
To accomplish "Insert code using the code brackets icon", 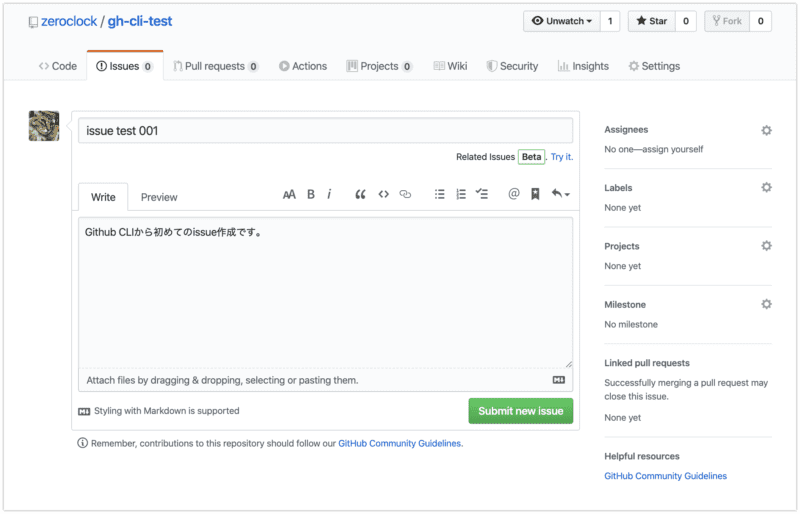I will pos(383,195).
